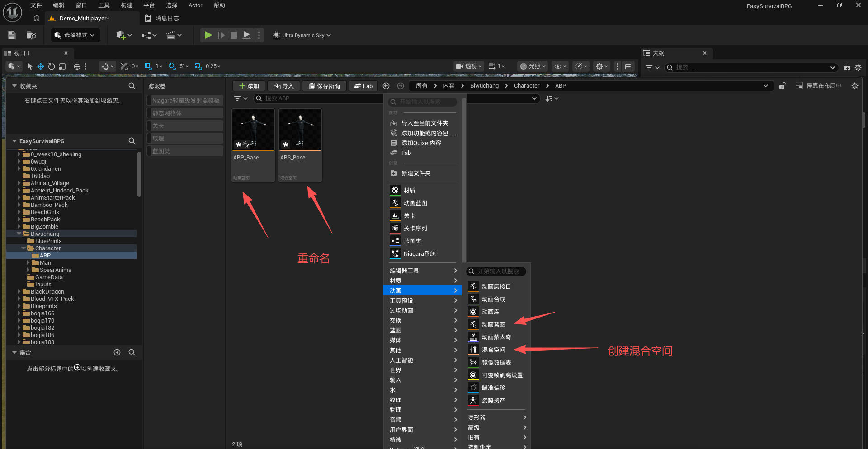Select 瞄准偏移 icon in the 动画 submenu

point(473,388)
